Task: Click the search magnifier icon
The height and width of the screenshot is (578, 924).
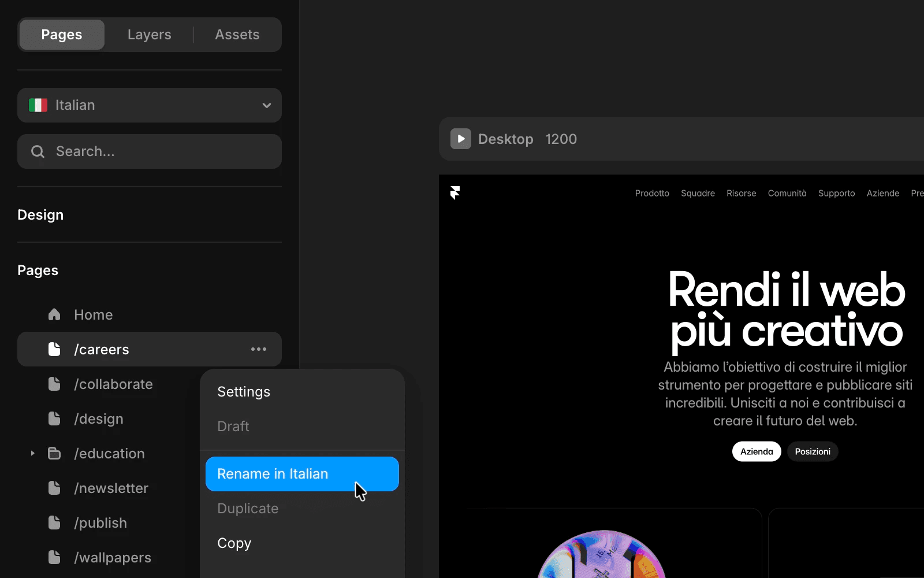Action: click(38, 151)
